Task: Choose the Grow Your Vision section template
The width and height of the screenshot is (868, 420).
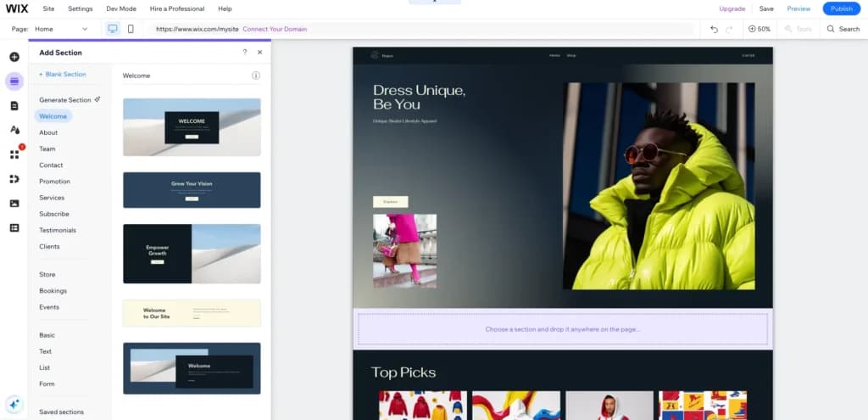Action: 192,190
